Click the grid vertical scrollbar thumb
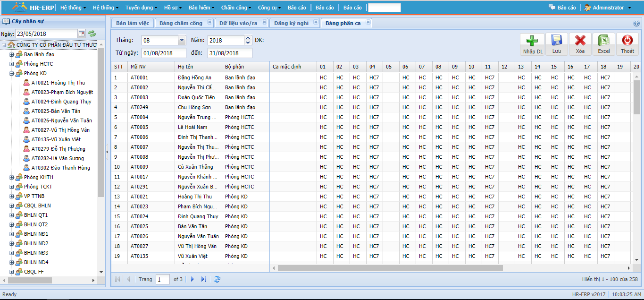 pyautogui.click(x=636, y=97)
